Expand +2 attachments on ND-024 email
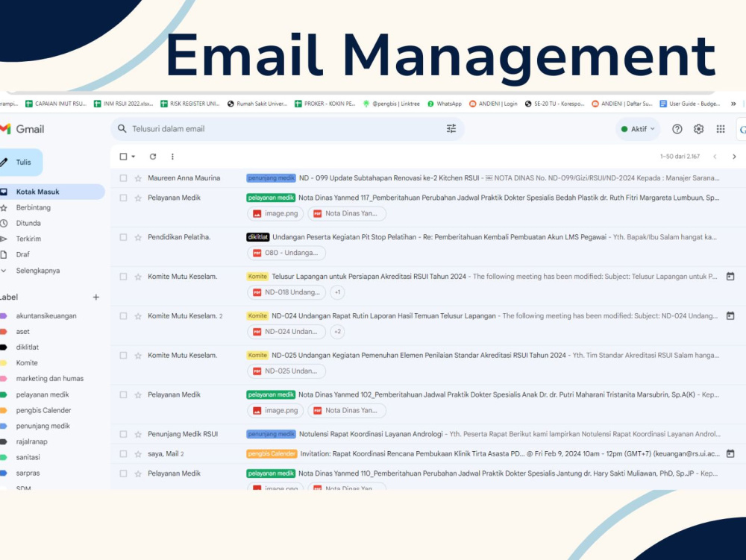The height and width of the screenshot is (560, 746). pos(337,332)
